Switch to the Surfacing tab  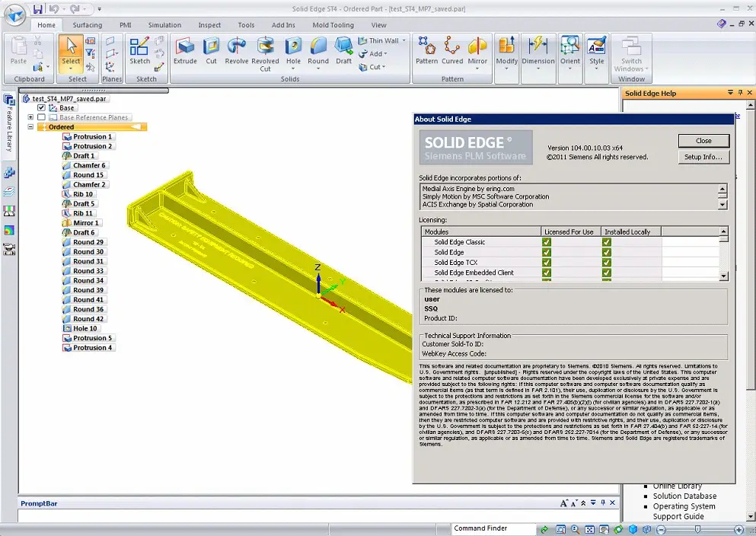pyautogui.click(x=88, y=25)
